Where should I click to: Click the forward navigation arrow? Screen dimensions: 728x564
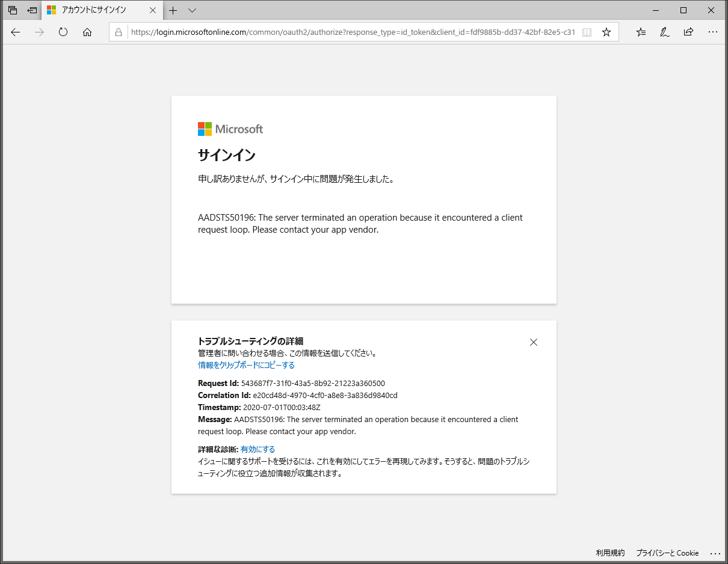(x=40, y=32)
